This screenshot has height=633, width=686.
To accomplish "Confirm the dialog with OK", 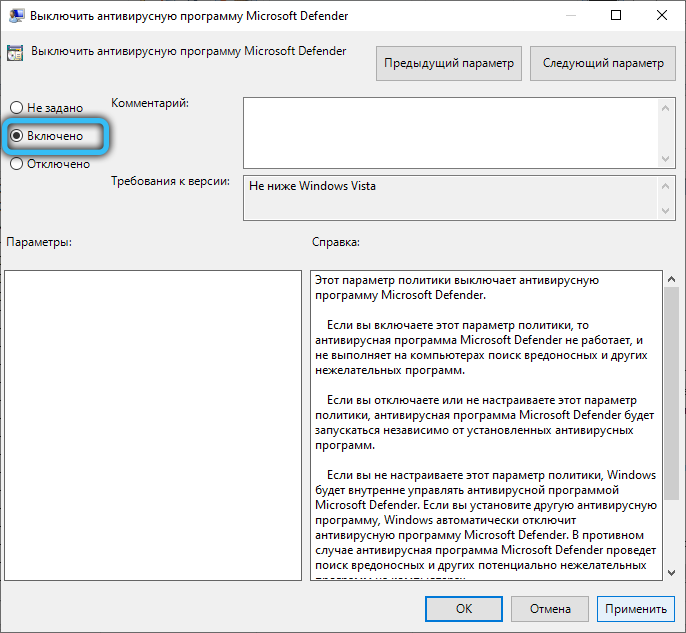I will (x=463, y=608).
